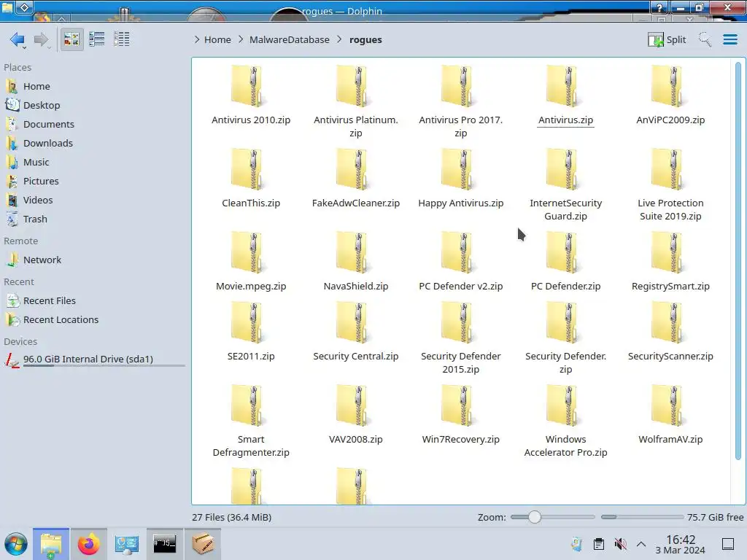Viewport: 747px width, 560px height.
Task: Toggle Split view
Action: coord(667,39)
